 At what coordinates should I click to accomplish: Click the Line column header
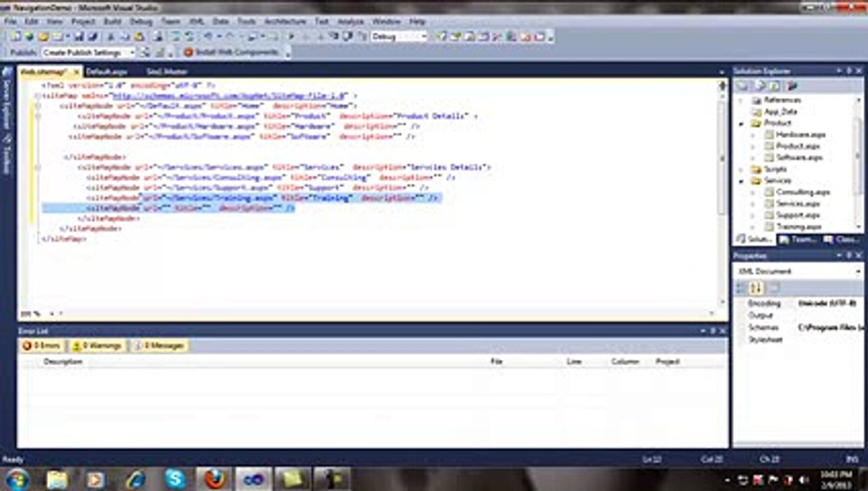click(x=574, y=361)
